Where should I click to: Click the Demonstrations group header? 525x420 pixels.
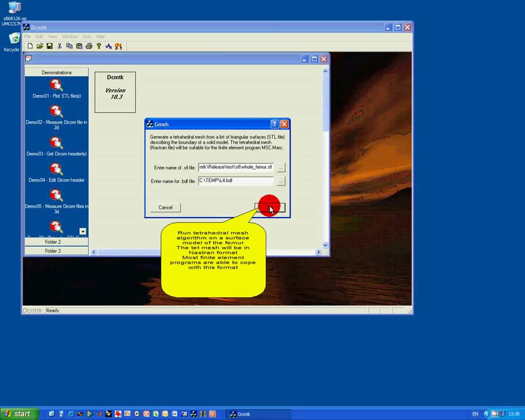pyautogui.click(x=57, y=72)
